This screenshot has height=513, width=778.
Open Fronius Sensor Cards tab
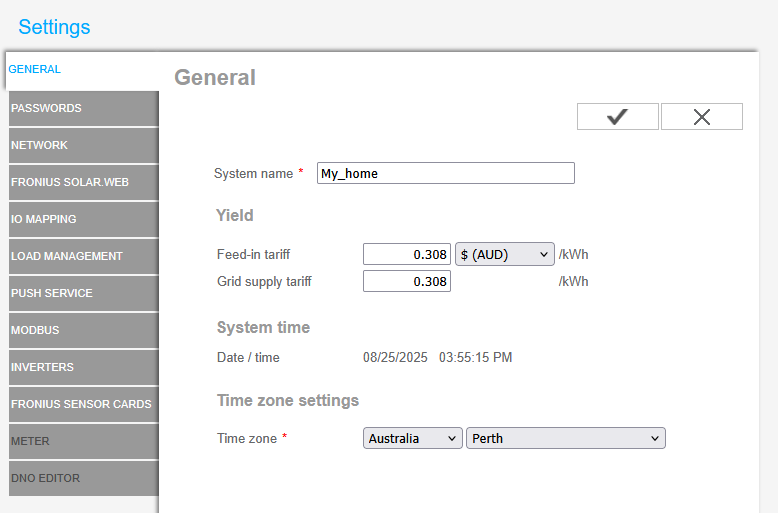83,404
